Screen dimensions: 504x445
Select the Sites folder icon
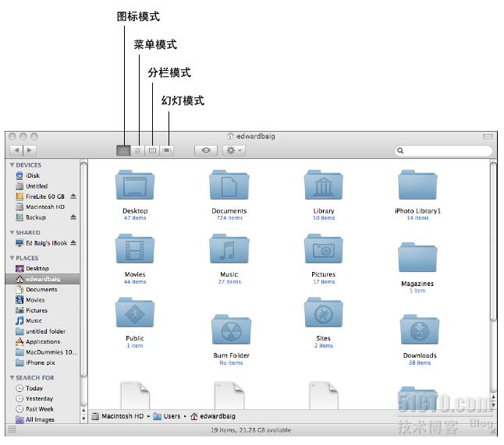[x=323, y=313]
